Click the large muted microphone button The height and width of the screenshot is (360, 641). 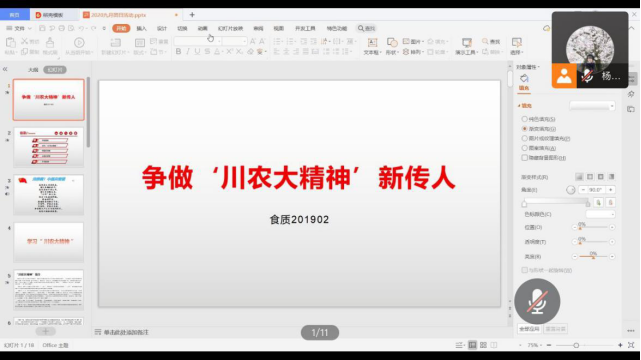[x=537, y=302]
